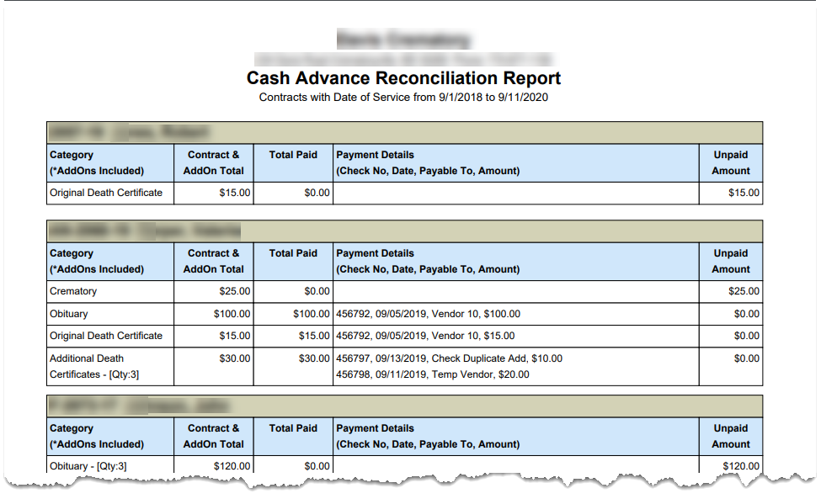The height and width of the screenshot is (504, 821).
Task: Select the Obituary Qty:3 row in third table
Action: (88, 465)
